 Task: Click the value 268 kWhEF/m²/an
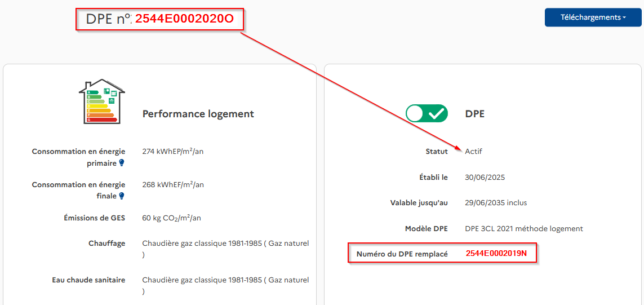pos(173,184)
